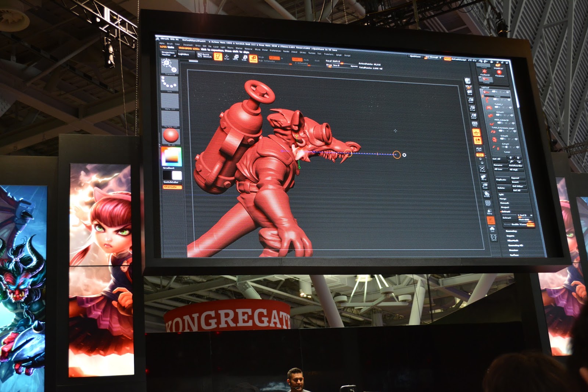Toggle the orange Zadd button
This screenshot has height=392, width=588.
(297, 59)
